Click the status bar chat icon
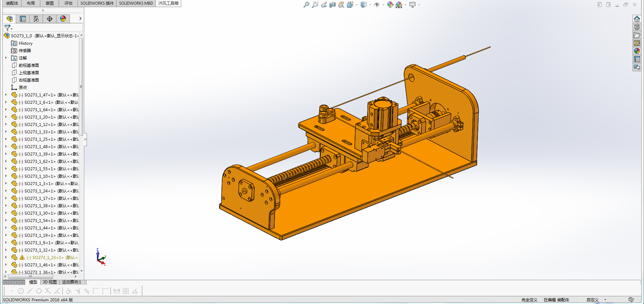The height and width of the screenshot is (304, 644). coord(631,300)
